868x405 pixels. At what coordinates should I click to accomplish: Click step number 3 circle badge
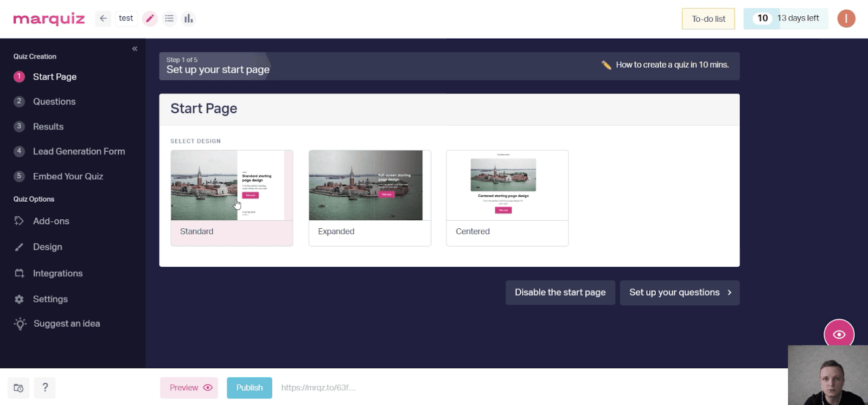(x=19, y=126)
